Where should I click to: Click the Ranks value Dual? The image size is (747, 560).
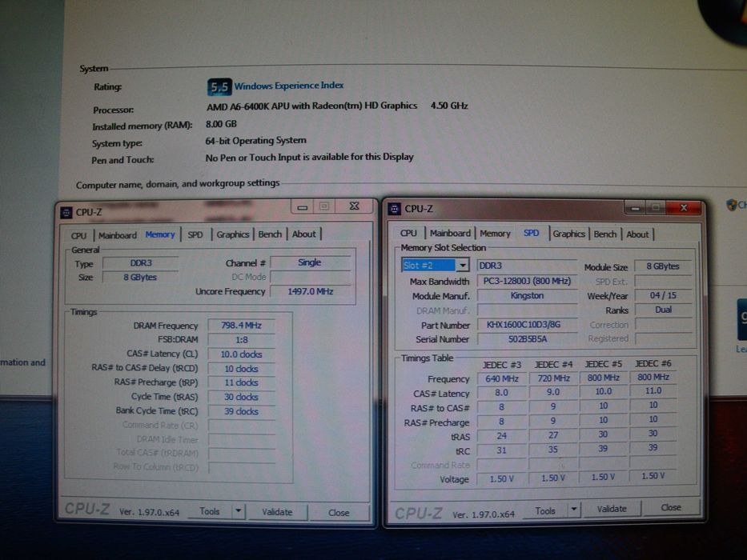click(x=663, y=310)
